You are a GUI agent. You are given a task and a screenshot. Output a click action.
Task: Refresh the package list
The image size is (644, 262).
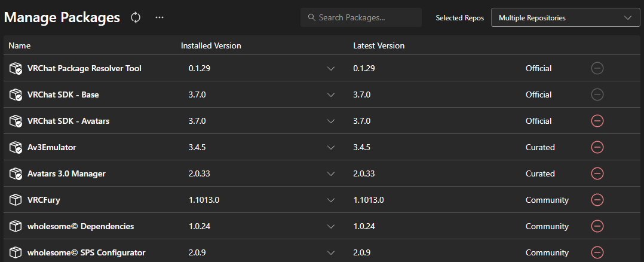pos(136,17)
